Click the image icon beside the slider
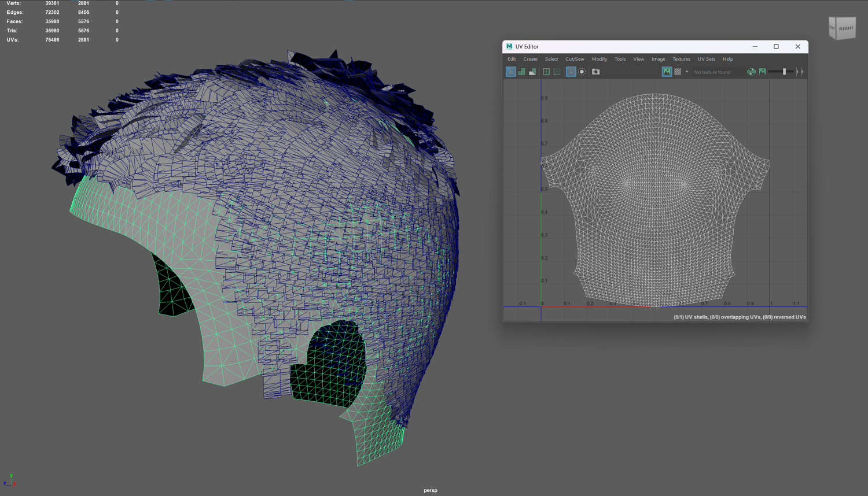This screenshot has width=868, height=496. pyautogui.click(x=763, y=72)
